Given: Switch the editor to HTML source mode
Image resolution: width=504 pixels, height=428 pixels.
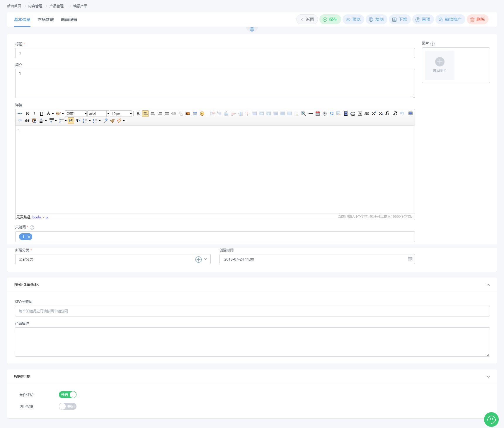Looking at the screenshot, I should [20, 114].
